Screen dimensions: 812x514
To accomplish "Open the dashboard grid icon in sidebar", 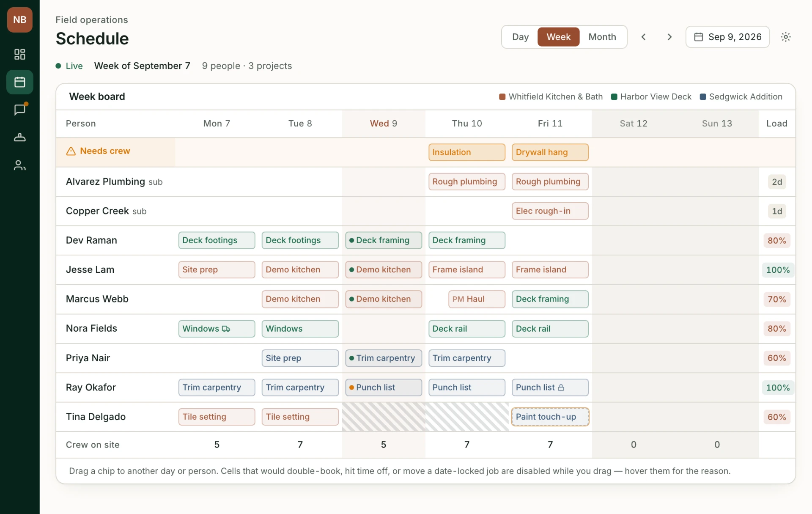I will click(x=19, y=54).
